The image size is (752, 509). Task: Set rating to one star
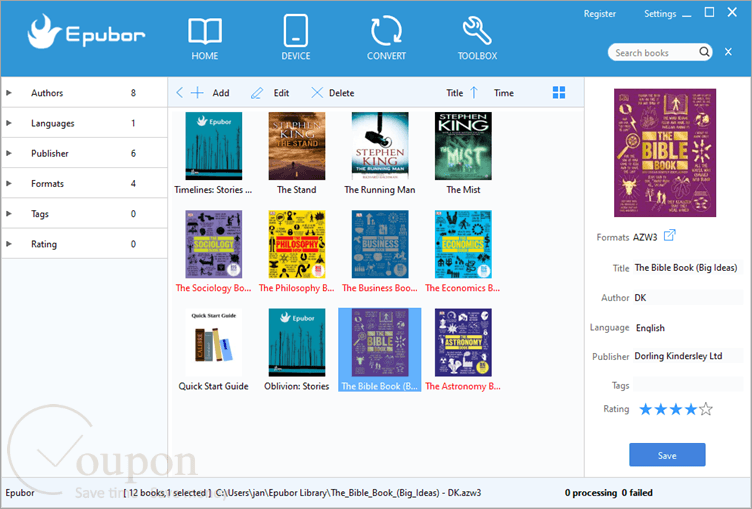tap(646, 409)
